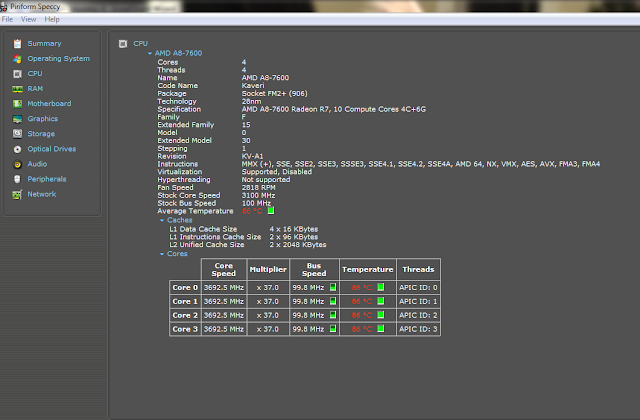This screenshot has height=420, width=640.
Task: Click the Core 0 row label
Action: (x=185, y=288)
